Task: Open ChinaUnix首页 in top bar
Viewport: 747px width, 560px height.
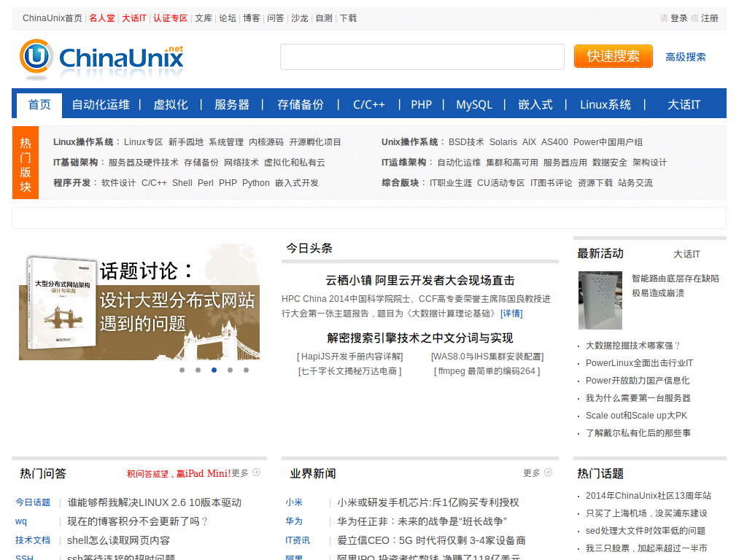Action: pyautogui.click(x=53, y=18)
